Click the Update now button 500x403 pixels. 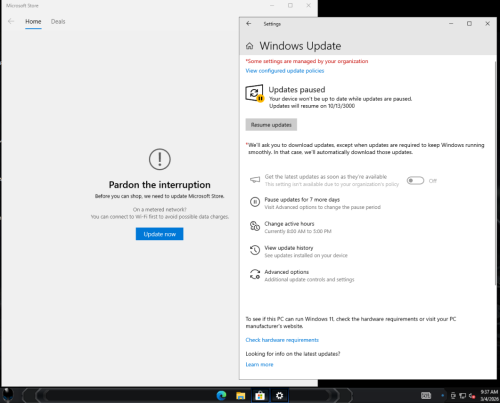159,234
